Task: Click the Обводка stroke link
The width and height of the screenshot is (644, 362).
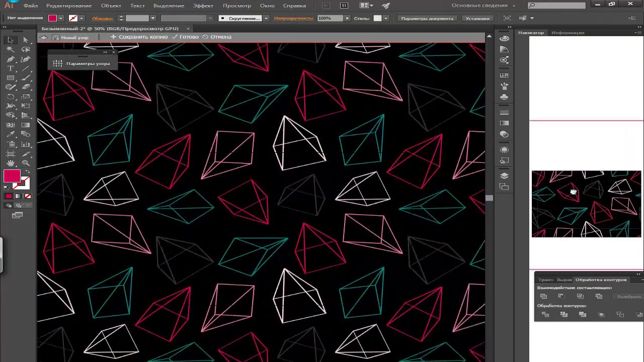Action: point(102,18)
